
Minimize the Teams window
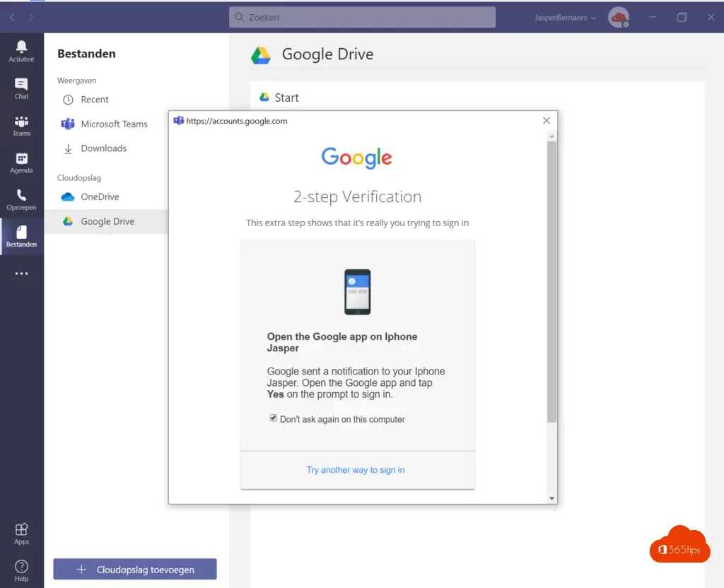[x=653, y=18]
